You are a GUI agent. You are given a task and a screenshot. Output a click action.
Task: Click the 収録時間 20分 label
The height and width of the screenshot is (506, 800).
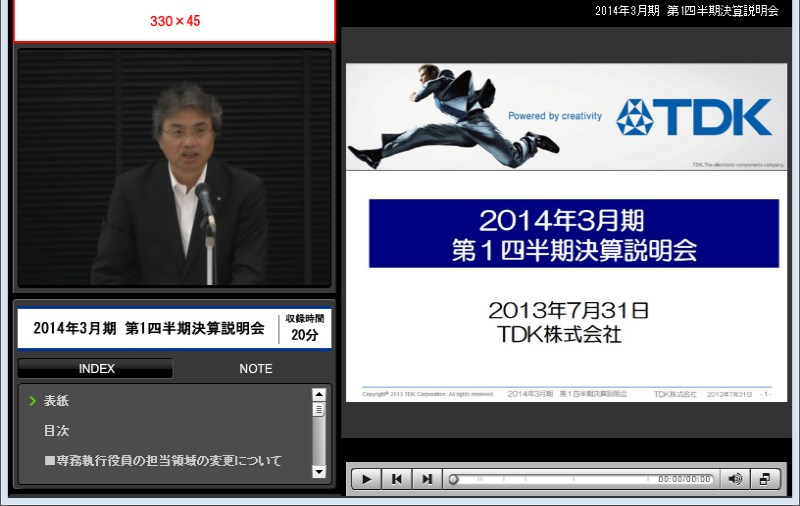pyautogui.click(x=305, y=327)
